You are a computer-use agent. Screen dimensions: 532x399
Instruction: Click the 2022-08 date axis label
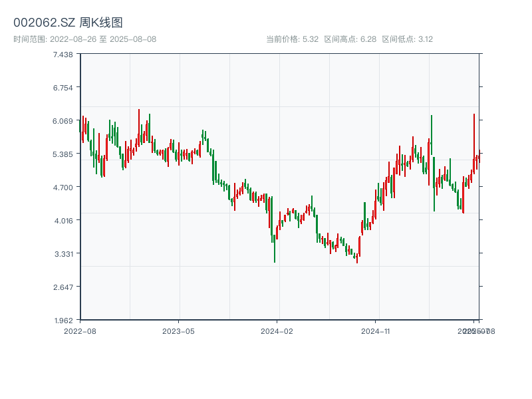pos(80,331)
